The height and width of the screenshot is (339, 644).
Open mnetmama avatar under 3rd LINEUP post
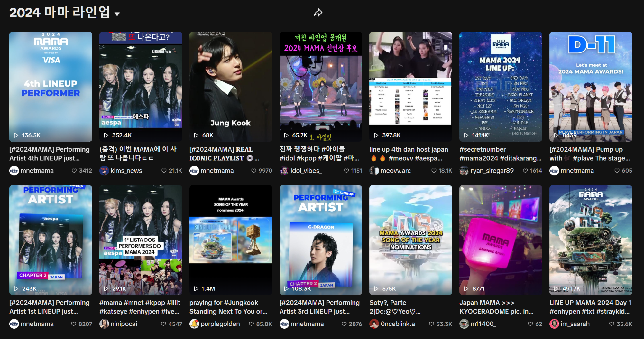tap(284, 324)
